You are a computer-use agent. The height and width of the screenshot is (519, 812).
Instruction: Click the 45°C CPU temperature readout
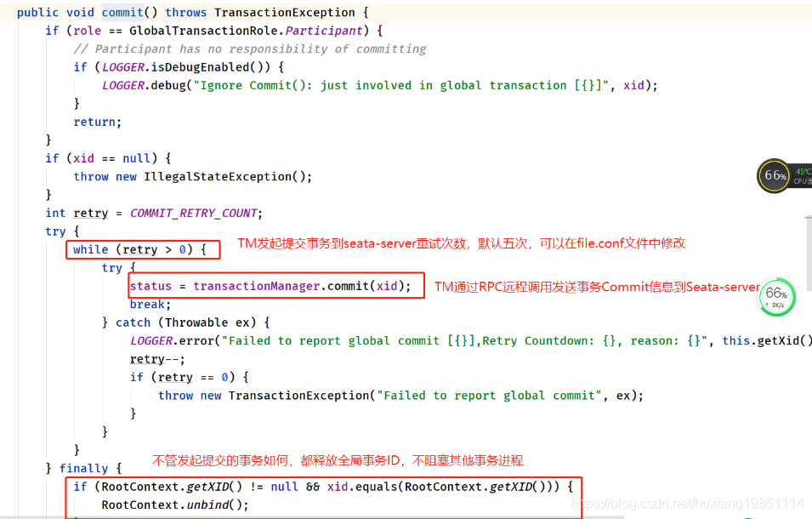pyautogui.click(x=803, y=172)
